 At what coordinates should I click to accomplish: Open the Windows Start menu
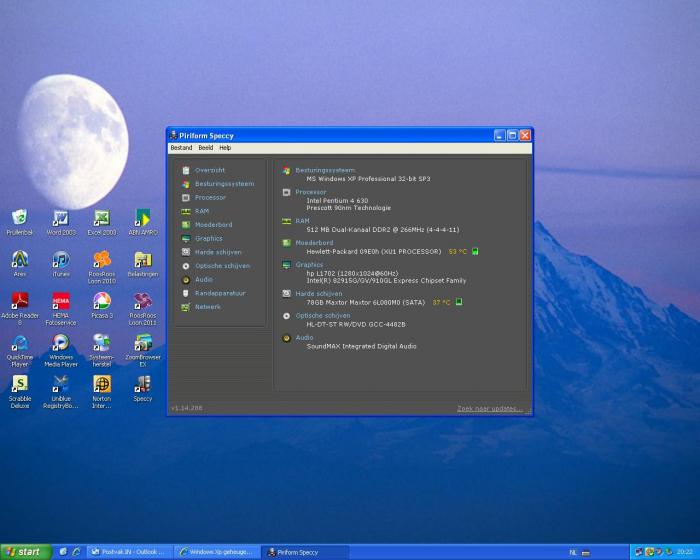pos(26,552)
